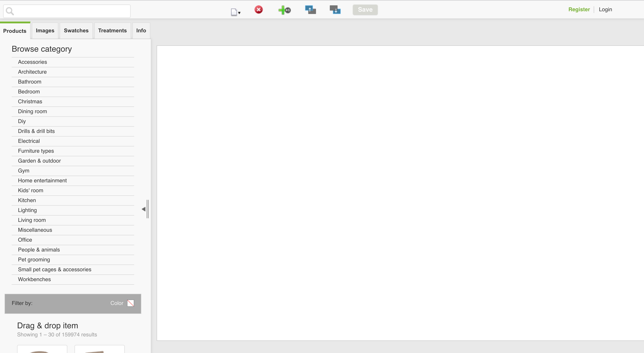
Task: Click the bring forward layer icon
Action: coord(310,10)
